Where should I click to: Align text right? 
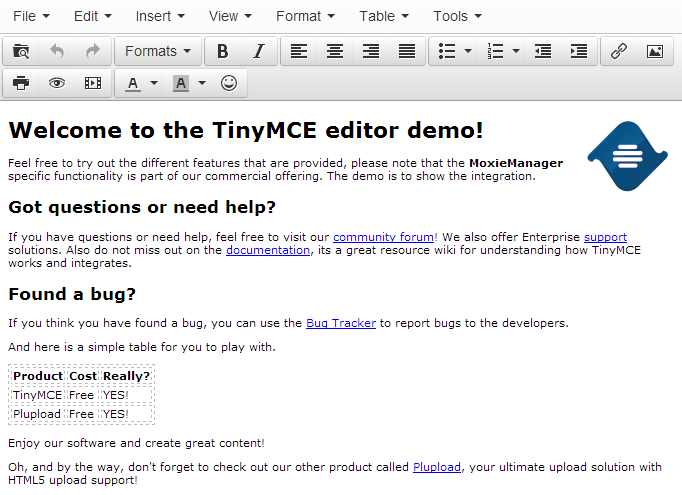coord(371,51)
